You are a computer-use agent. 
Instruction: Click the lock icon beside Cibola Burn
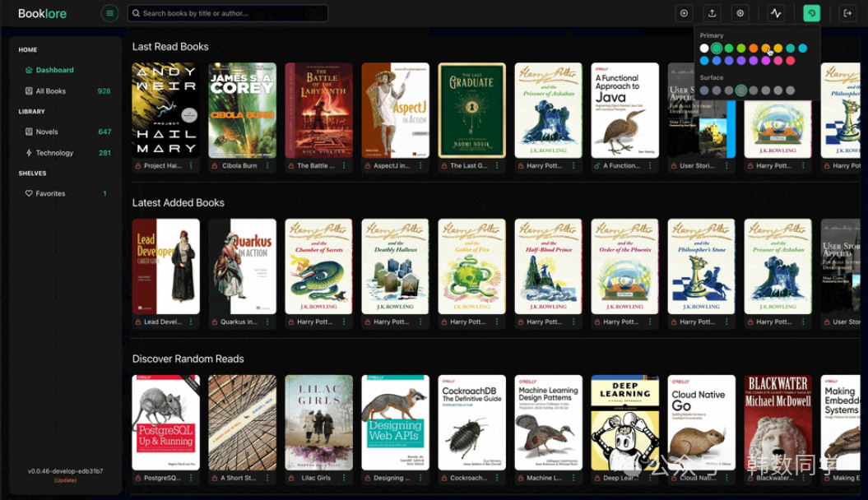click(214, 165)
